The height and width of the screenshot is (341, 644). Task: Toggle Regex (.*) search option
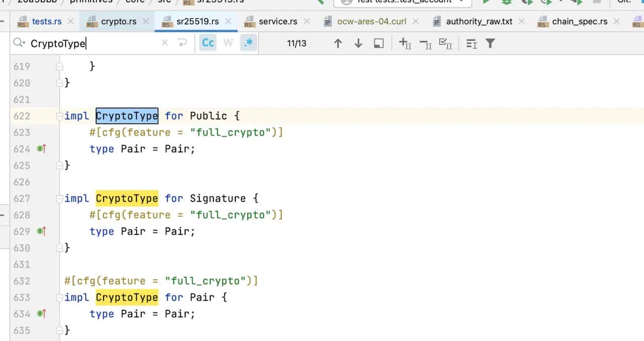(x=249, y=43)
